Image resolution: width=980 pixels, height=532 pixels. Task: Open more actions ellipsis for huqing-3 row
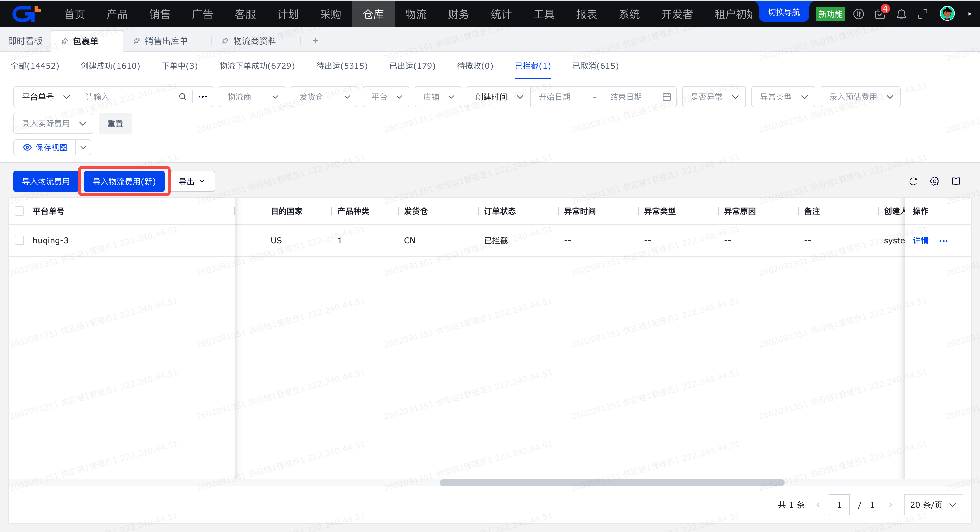(x=943, y=241)
